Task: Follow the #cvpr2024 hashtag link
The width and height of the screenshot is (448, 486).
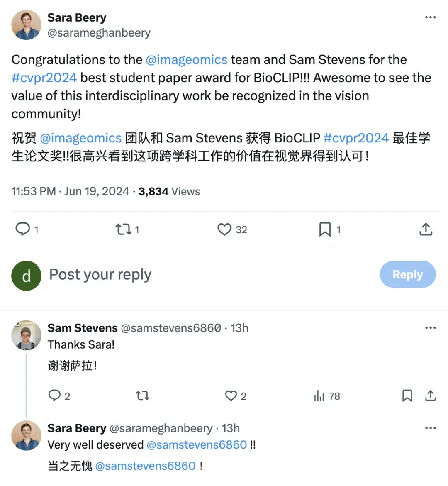Action: (44, 78)
